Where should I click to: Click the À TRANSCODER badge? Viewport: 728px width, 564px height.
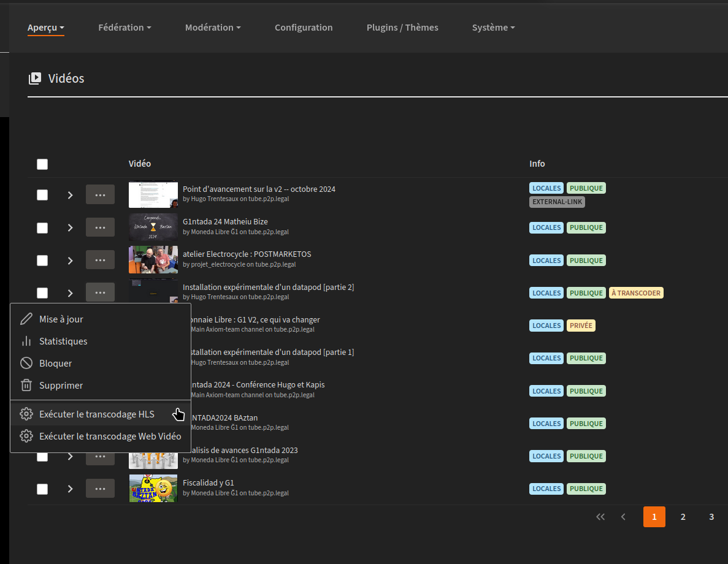635,293
